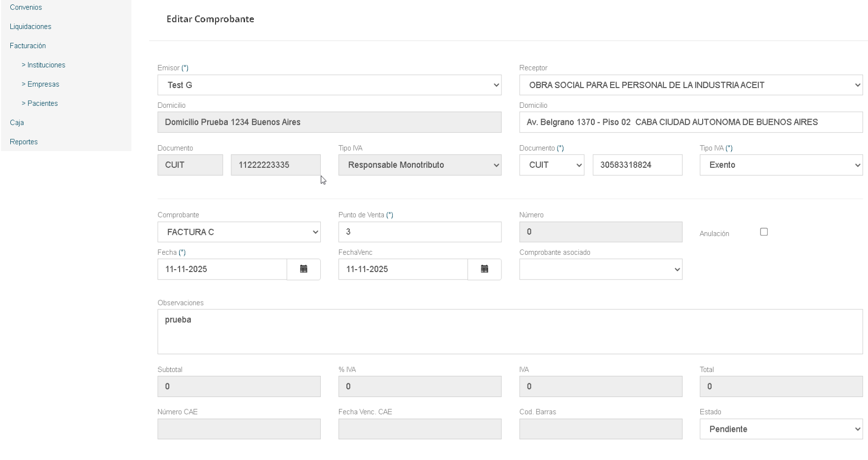The width and height of the screenshot is (868, 460).
Task: Toggle the Anulación checkbox
Action: pos(764,232)
